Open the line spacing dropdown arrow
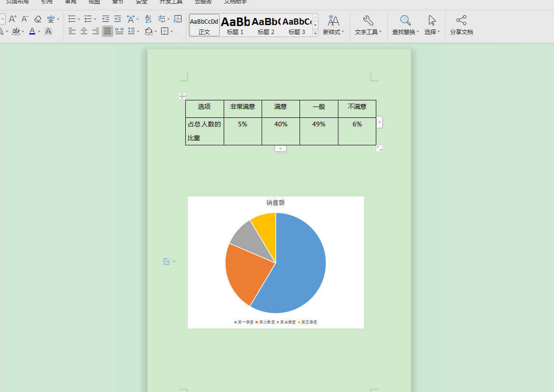Screen dimensions: 554x392 tap(138, 31)
